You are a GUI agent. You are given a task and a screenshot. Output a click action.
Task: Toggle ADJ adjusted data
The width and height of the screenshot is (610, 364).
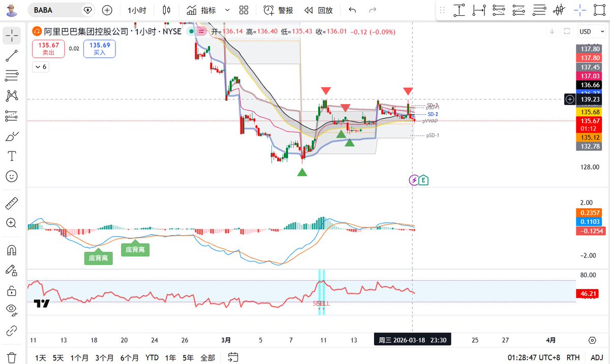[x=596, y=358]
